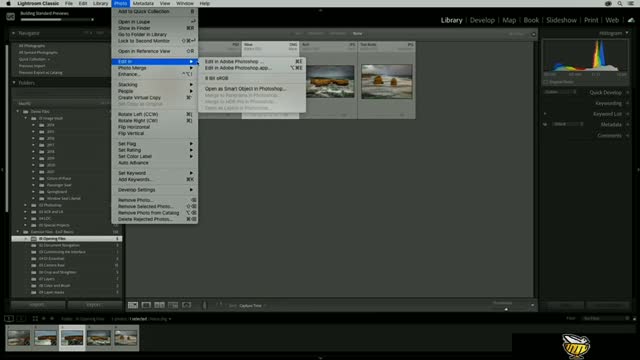The height and width of the screenshot is (360, 640).
Task: Select Grid view icon in toolbar
Action: [x=133, y=305]
